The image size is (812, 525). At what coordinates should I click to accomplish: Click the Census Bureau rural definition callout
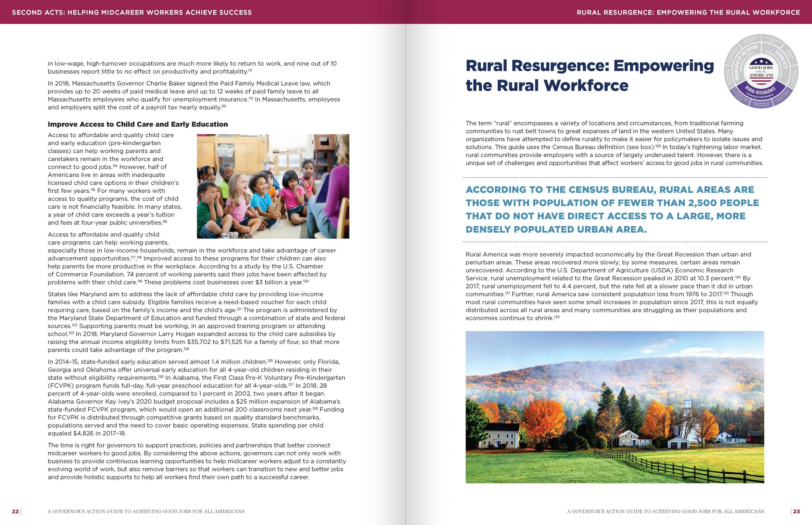pyautogui.click(x=612, y=209)
